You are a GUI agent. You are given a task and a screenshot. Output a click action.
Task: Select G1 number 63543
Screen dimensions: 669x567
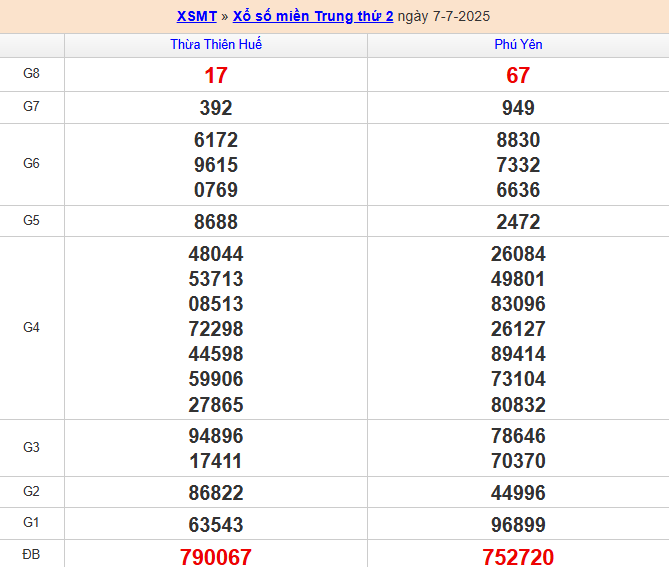216,525
